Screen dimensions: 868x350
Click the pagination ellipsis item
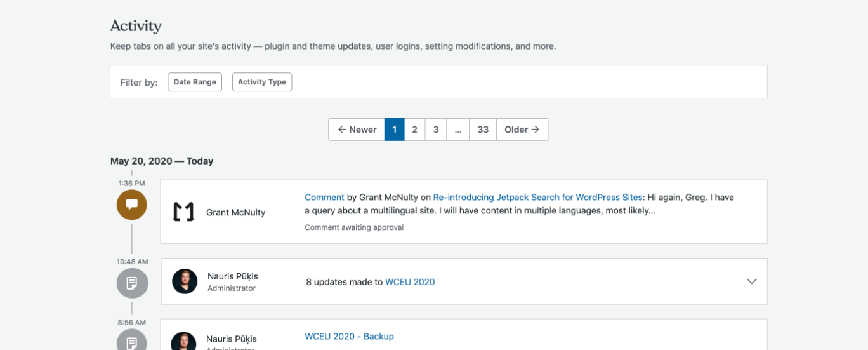click(458, 130)
